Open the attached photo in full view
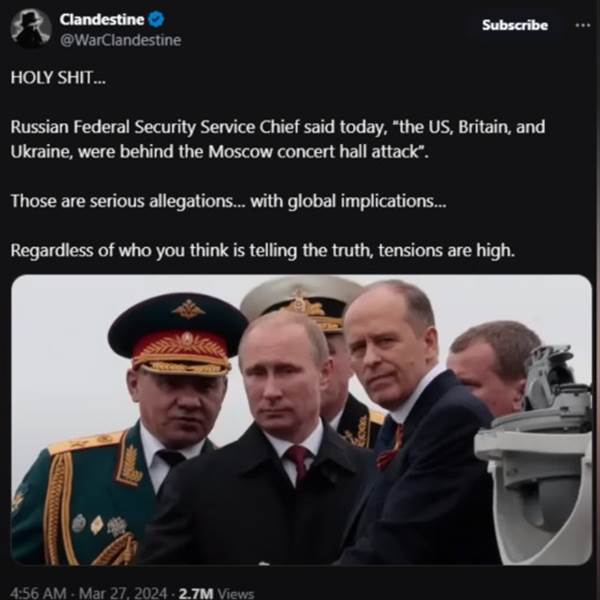Screen dimensions: 600x600 coord(302,419)
